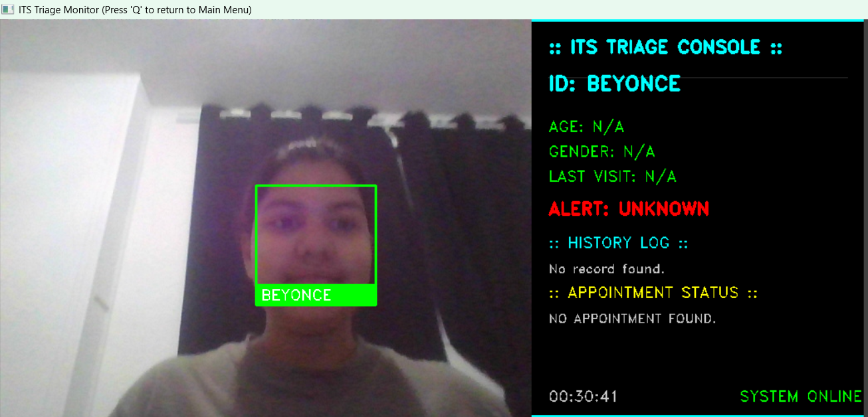Image resolution: width=868 pixels, height=417 pixels.
Task: Click the LAST VISIT: N/A field
Action: [613, 176]
